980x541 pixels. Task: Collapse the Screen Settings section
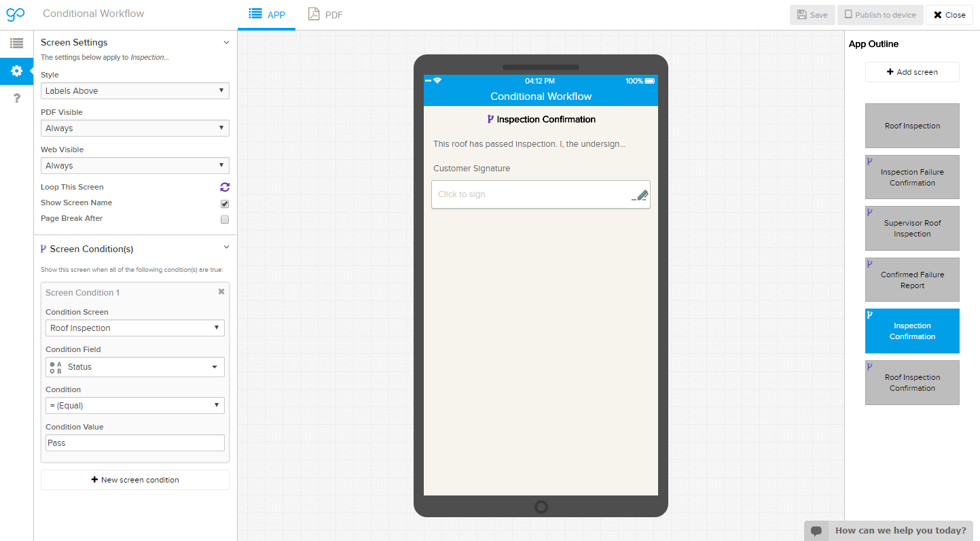(x=226, y=42)
